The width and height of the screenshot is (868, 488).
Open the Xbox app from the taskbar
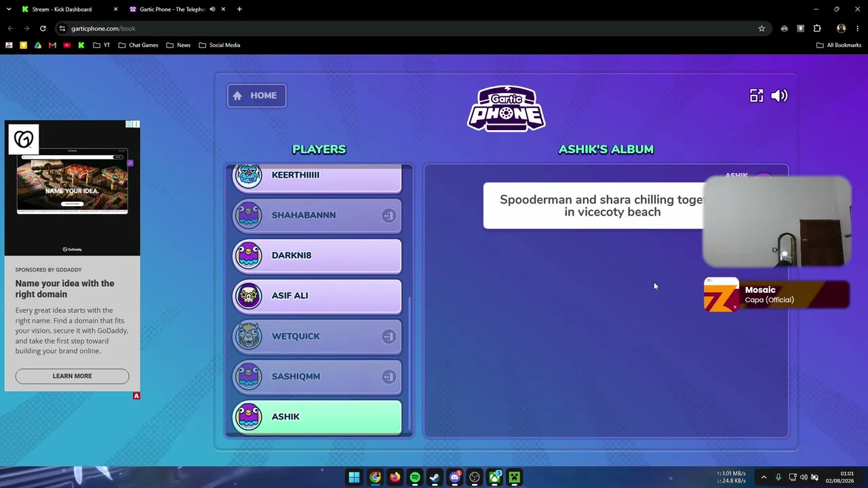coord(495,477)
